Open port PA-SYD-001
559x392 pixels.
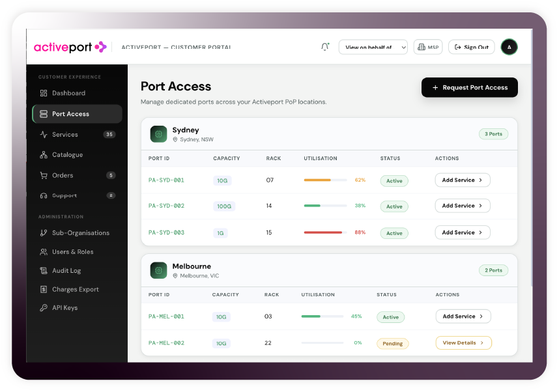[166, 180]
